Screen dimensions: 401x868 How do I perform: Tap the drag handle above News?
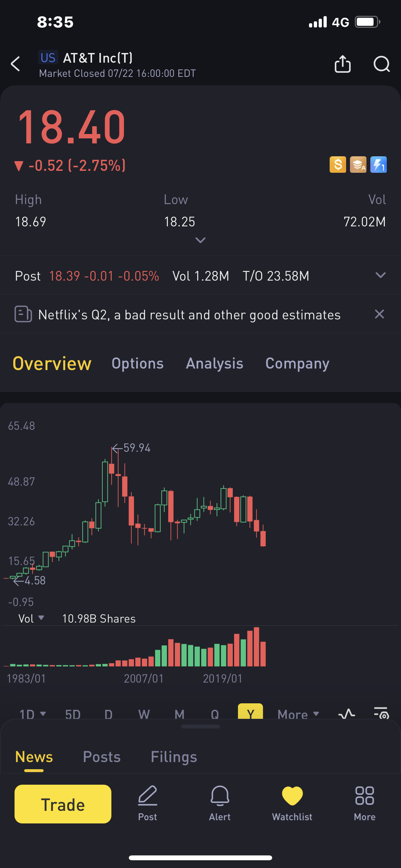click(x=200, y=727)
